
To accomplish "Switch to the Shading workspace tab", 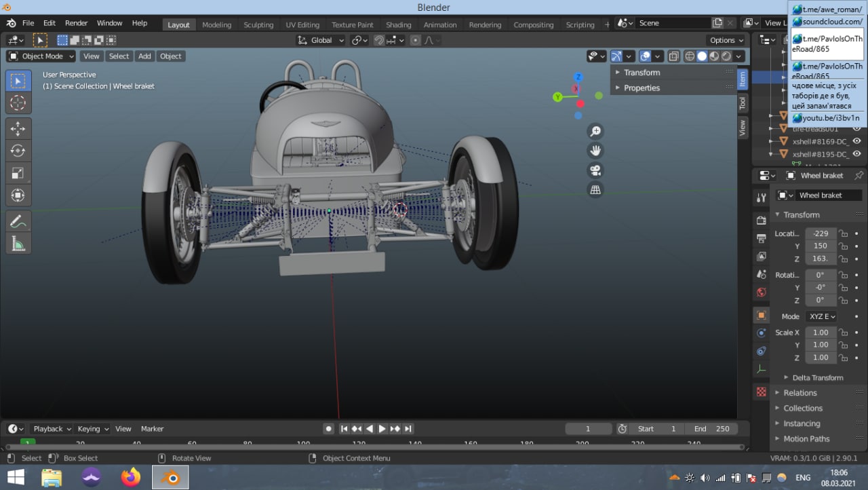I will pos(399,24).
